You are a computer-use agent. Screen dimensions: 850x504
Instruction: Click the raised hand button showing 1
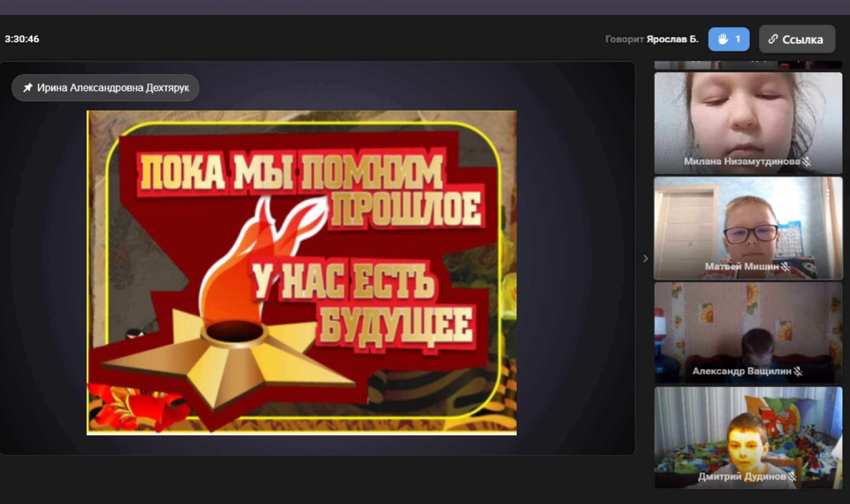pos(729,39)
